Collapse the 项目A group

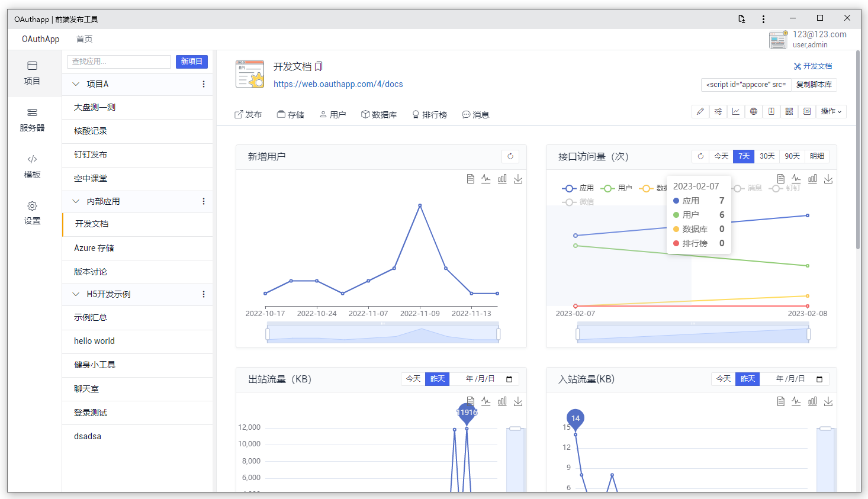pos(76,84)
